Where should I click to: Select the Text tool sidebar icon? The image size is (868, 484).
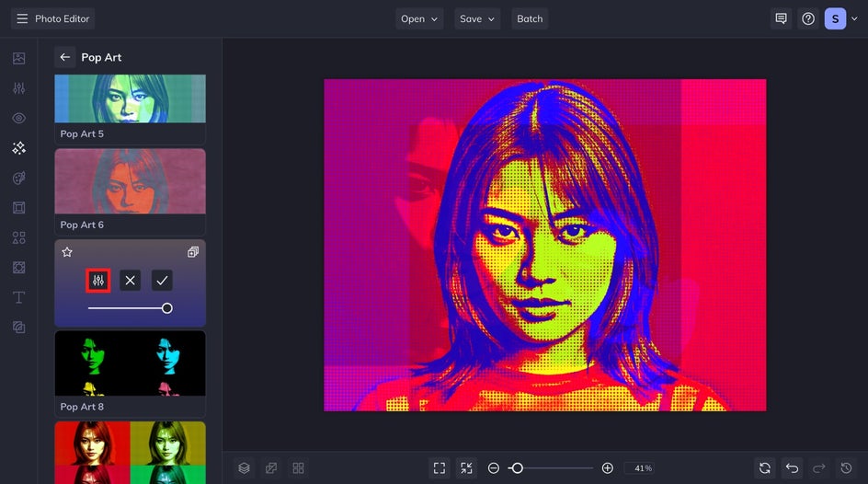tap(18, 297)
